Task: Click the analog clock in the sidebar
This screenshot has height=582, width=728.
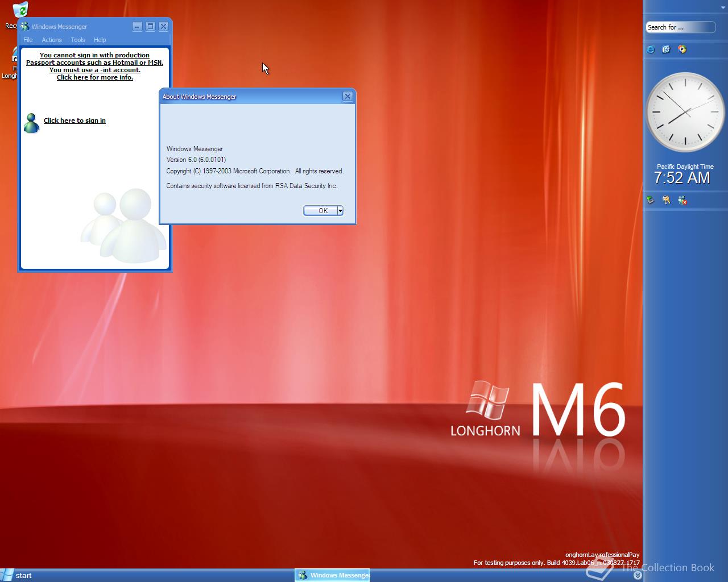Action: [685, 112]
